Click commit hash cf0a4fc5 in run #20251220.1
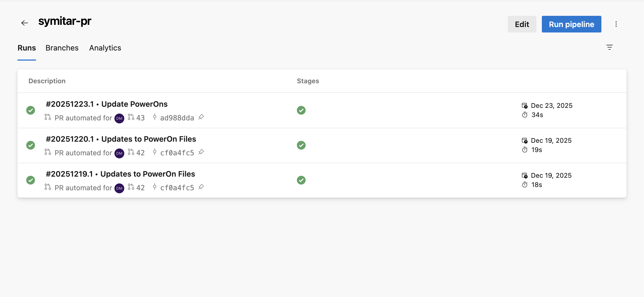The width and height of the screenshot is (644, 297). coord(177,153)
